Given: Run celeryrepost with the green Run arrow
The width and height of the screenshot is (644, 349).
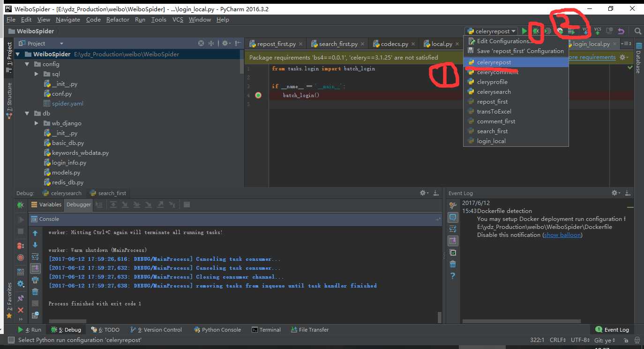Looking at the screenshot, I should [x=524, y=31].
